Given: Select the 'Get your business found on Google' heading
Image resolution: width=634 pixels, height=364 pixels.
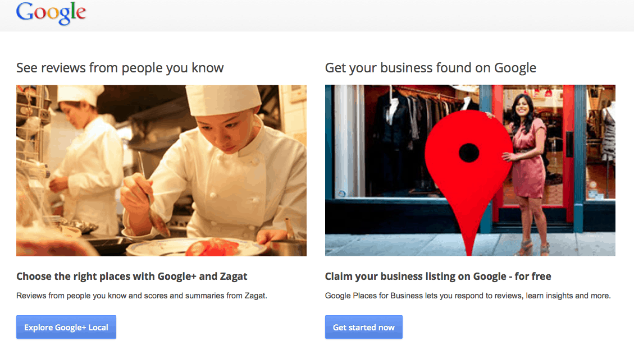Looking at the screenshot, I should (431, 68).
